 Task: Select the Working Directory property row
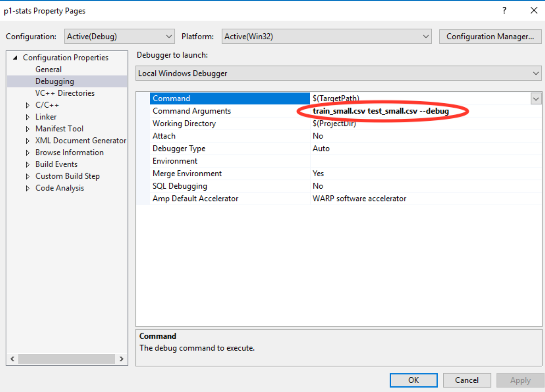click(184, 124)
